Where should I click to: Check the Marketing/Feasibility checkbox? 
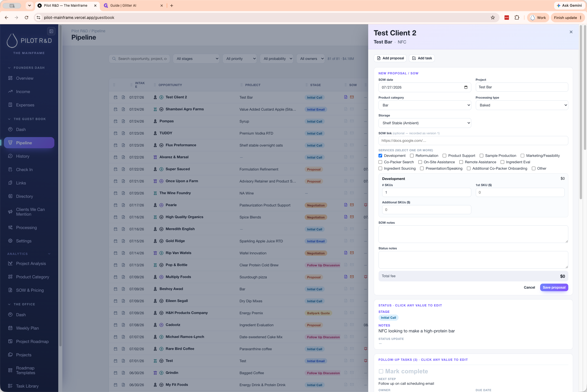pos(522,156)
